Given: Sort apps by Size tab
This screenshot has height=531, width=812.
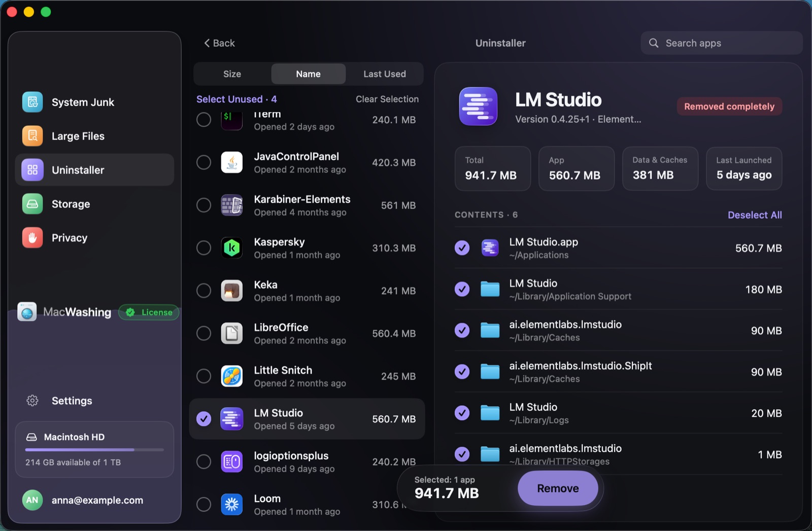Looking at the screenshot, I should (x=232, y=74).
